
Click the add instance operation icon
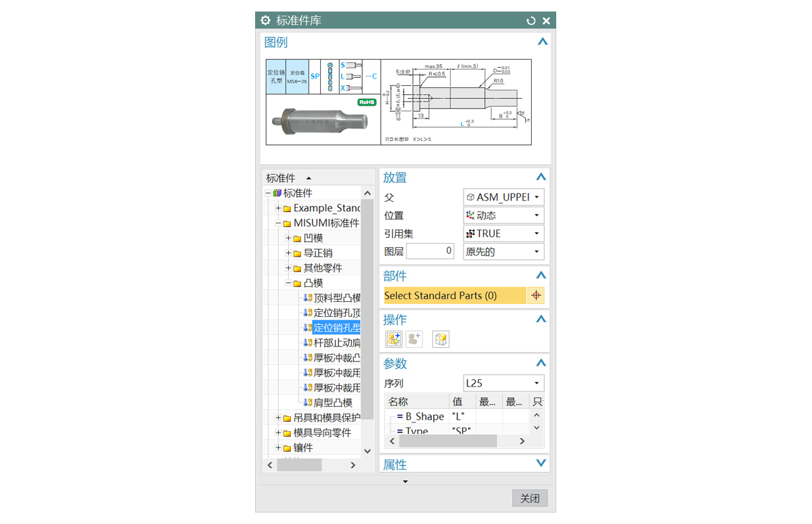[394, 339]
